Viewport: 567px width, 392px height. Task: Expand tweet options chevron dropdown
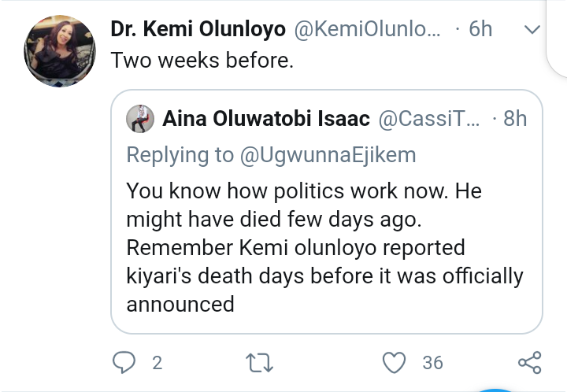click(x=532, y=30)
